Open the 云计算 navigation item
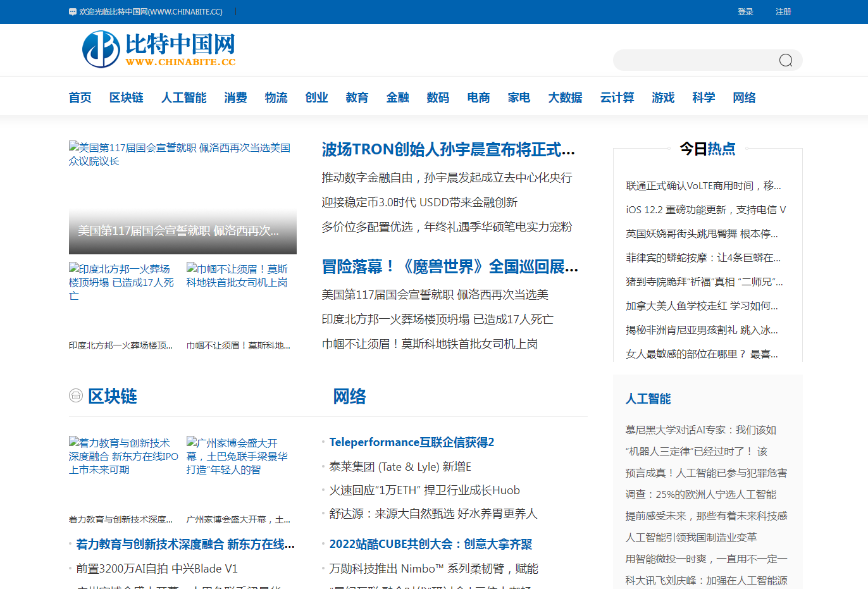The image size is (868, 589). tap(617, 97)
